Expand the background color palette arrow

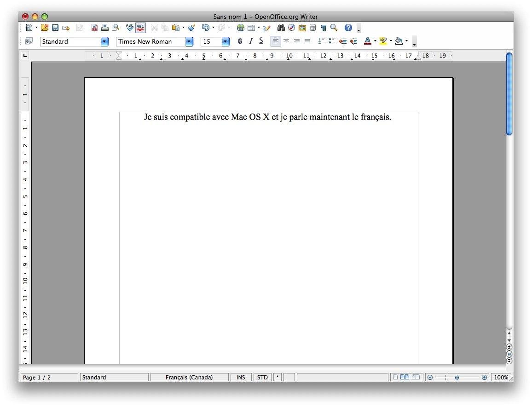[406, 41]
